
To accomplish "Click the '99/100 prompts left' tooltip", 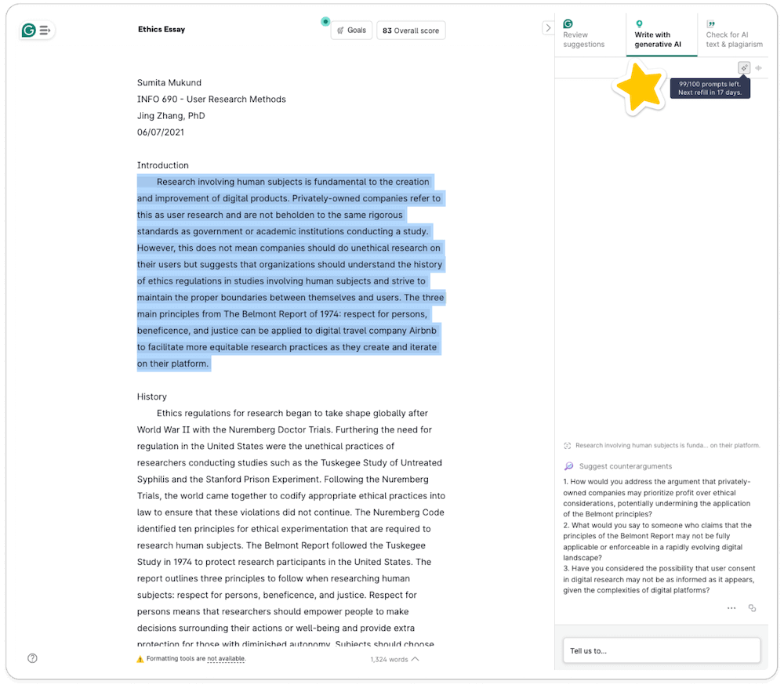I will [x=710, y=89].
